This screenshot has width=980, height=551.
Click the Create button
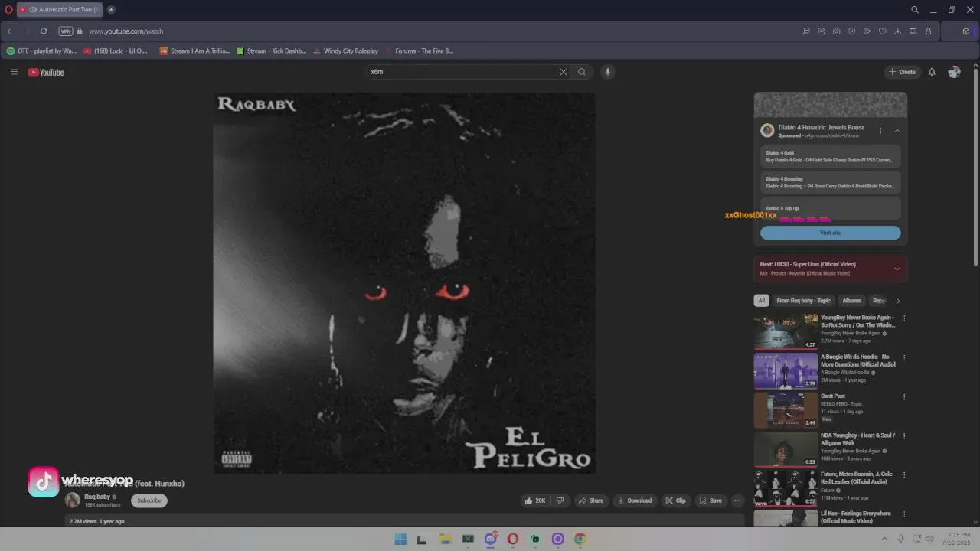point(902,72)
